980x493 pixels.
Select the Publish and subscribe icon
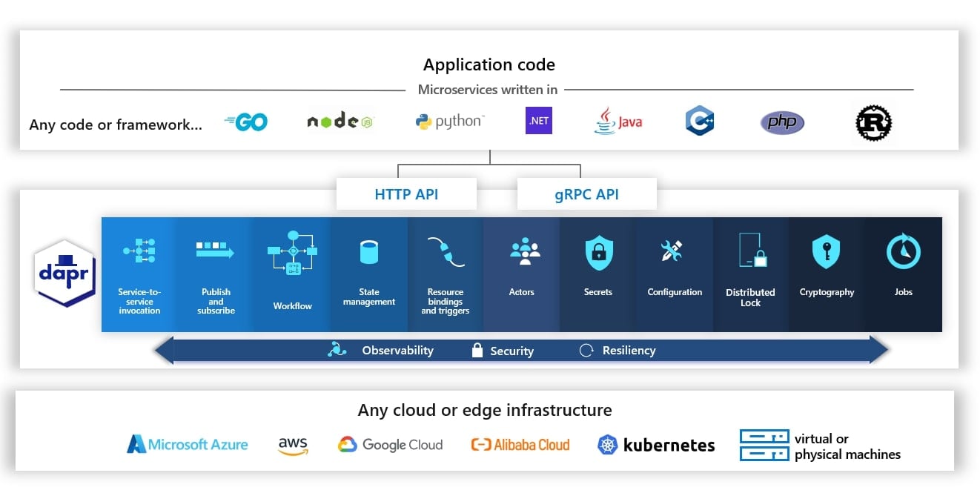pyautogui.click(x=215, y=251)
